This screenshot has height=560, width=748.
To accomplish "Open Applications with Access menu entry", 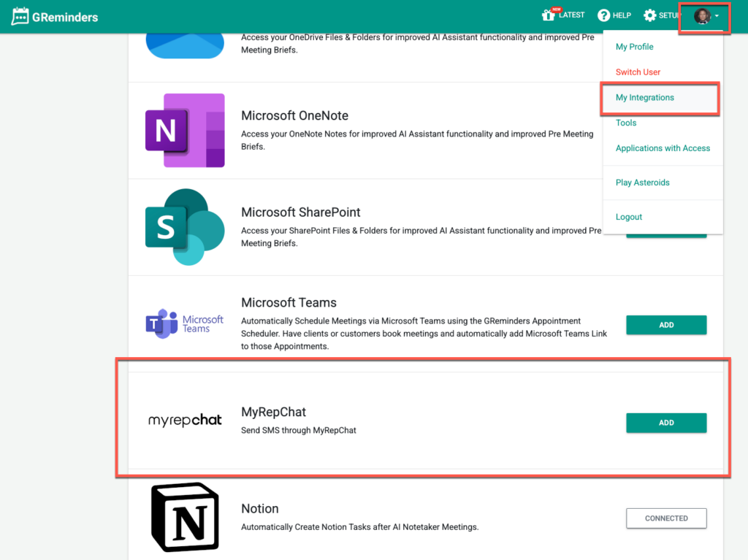I will [x=663, y=148].
